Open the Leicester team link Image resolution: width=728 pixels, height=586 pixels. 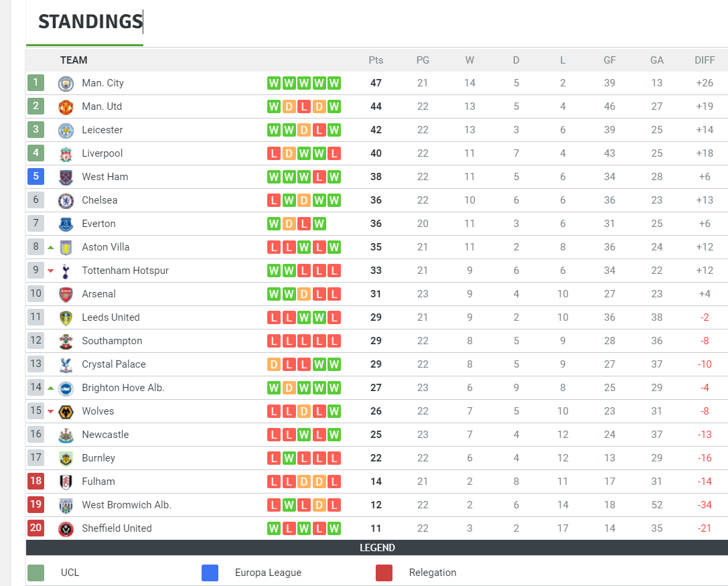click(102, 130)
